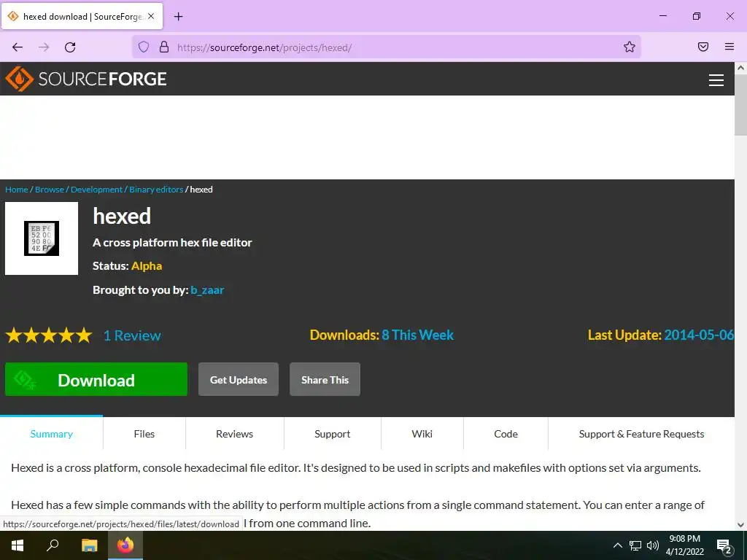The width and height of the screenshot is (747, 560).
Task: Switch to the Files tab
Action: point(144,434)
